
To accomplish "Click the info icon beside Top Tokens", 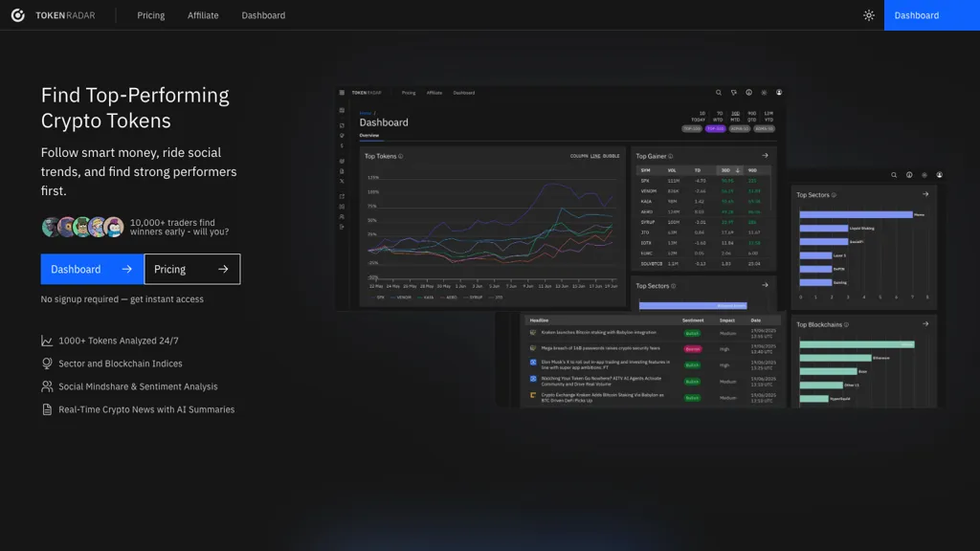I will [400, 155].
